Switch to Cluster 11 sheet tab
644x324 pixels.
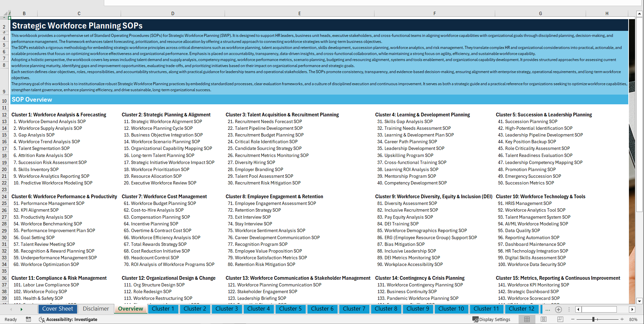(486, 309)
